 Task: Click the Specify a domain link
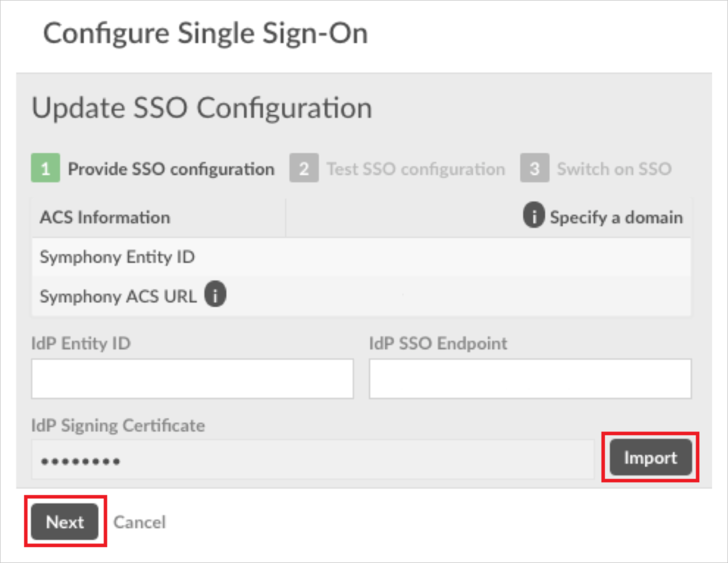pyautogui.click(x=616, y=216)
